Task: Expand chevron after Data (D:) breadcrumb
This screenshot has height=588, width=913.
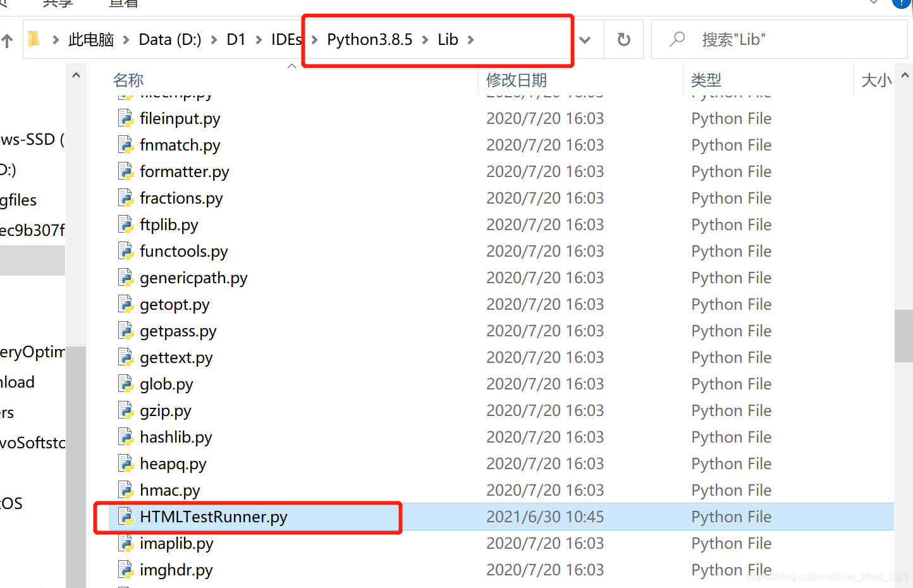Action: [214, 40]
